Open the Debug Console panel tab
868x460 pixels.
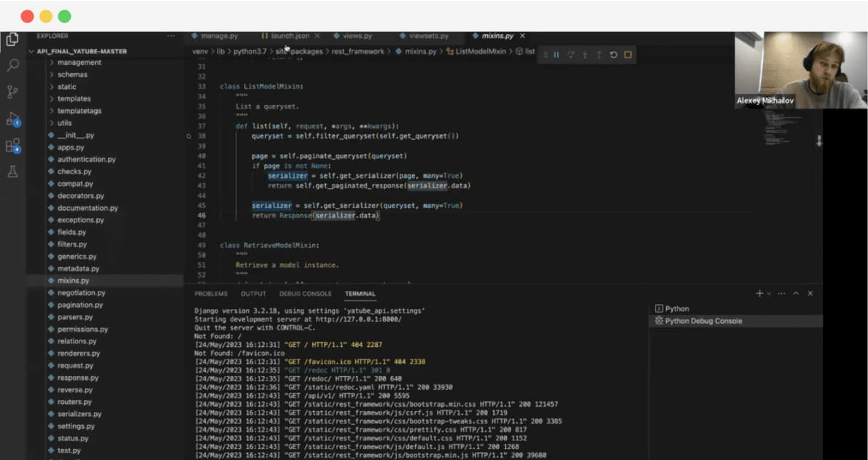click(x=306, y=294)
